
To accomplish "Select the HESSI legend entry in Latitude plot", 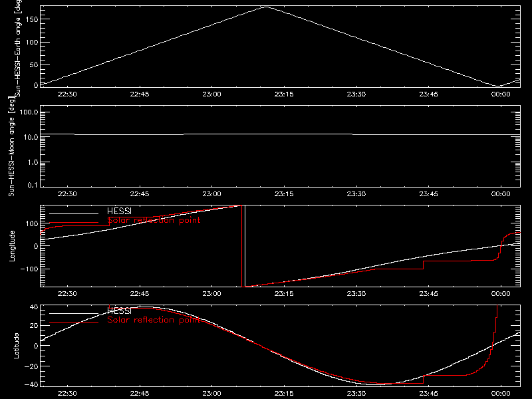I will point(119,311).
